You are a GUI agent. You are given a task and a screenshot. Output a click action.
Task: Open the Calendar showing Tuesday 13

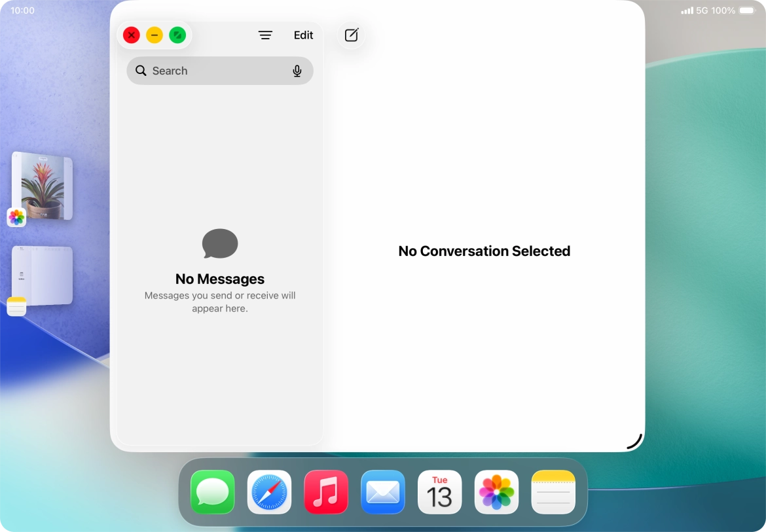point(439,492)
